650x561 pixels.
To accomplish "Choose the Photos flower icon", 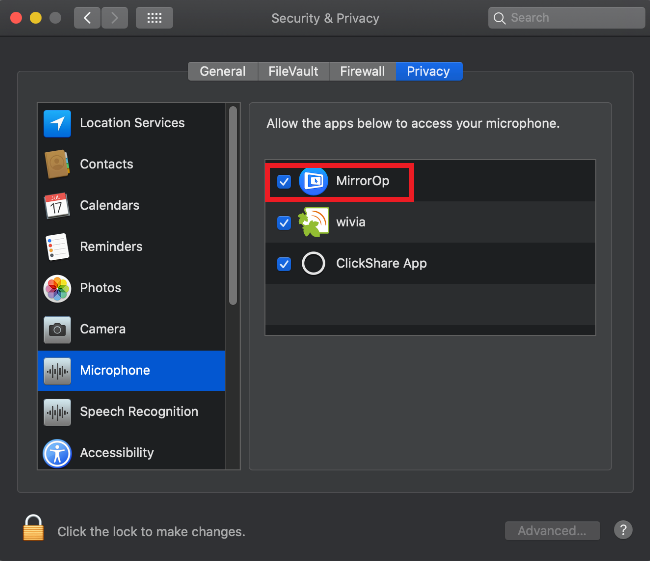I will coord(57,288).
